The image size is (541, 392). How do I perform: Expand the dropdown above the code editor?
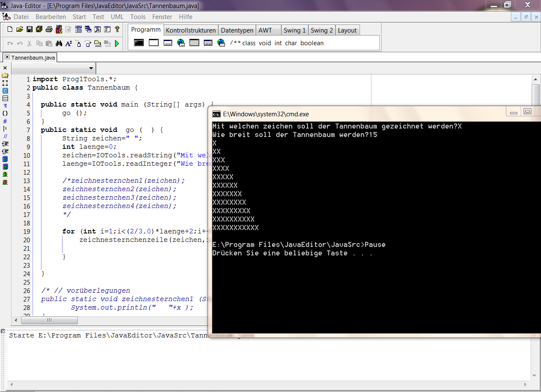click(91, 68)
